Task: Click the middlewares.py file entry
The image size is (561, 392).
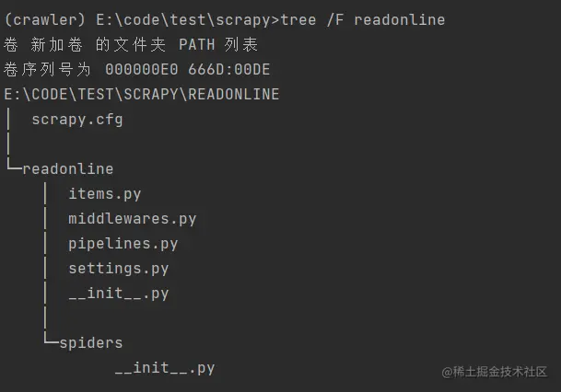Action: point(132,219)
